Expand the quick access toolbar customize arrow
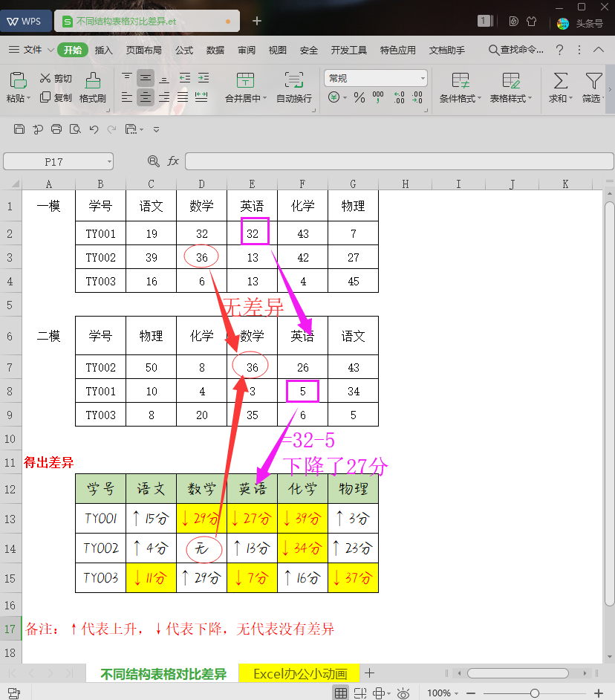This screenshot has height=700, width=615. coord(156,130)
